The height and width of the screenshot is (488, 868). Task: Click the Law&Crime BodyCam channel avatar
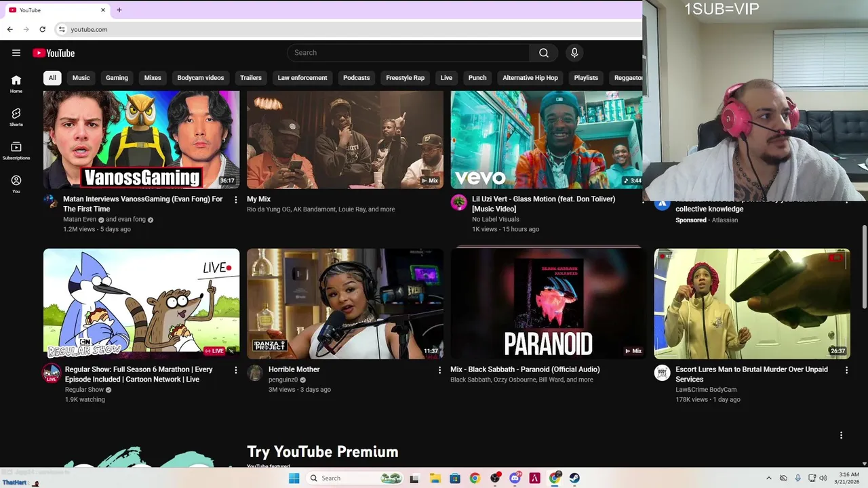(662, 373)
